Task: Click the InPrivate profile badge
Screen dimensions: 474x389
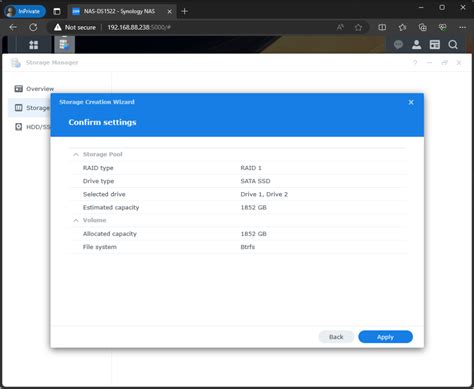Action: (x=25, y=11)
